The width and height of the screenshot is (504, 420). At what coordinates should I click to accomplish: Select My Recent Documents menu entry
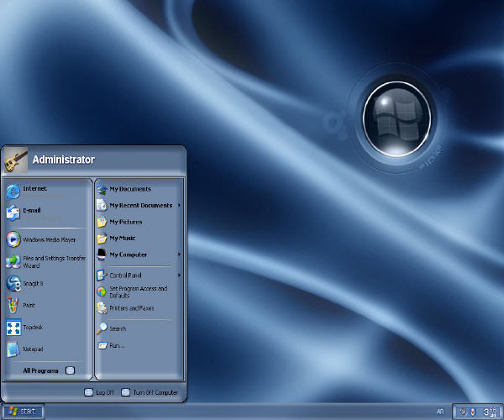[x=139, y=205]
